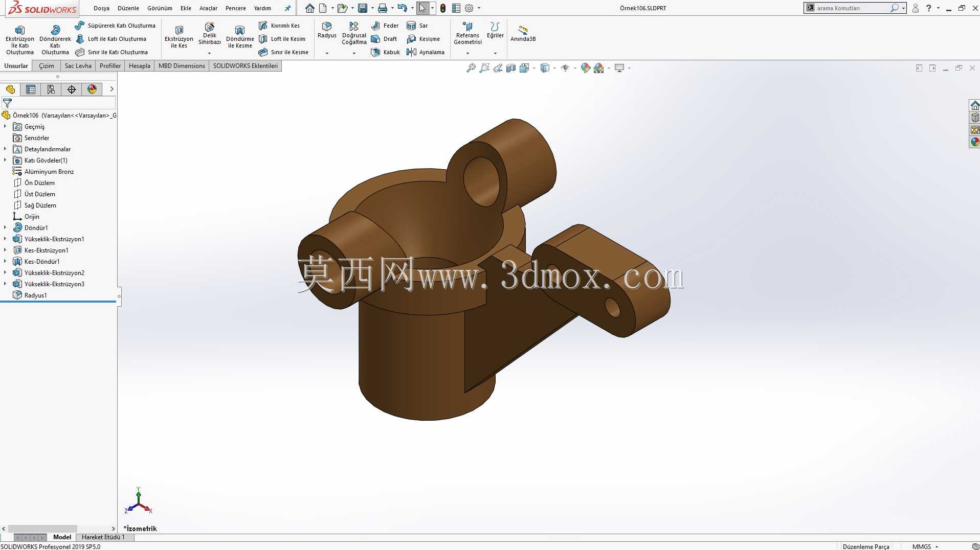980x550 pixels.
Task: Open Delik Sihirbazı tool
Action: click(x=210, y=34)
